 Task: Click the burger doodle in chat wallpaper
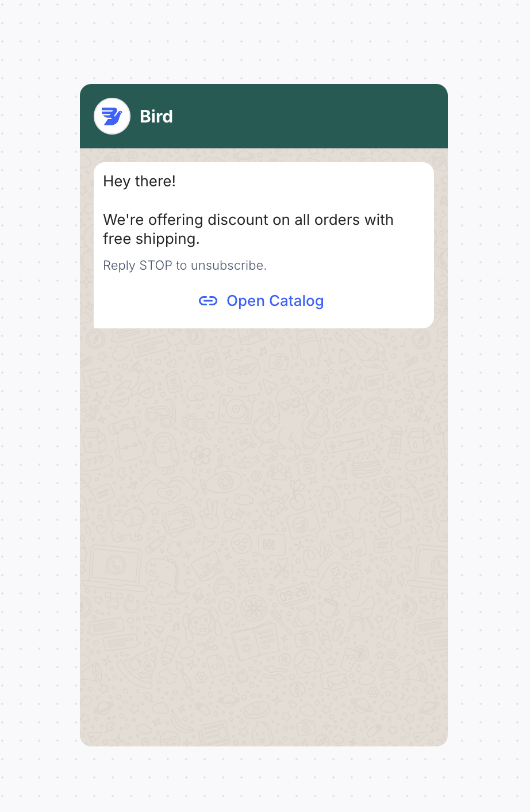(366, 465)
